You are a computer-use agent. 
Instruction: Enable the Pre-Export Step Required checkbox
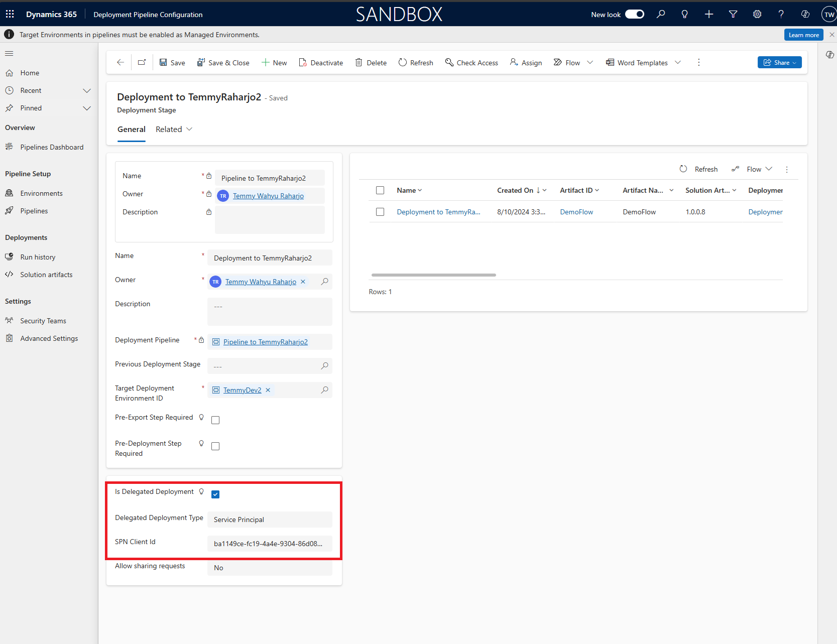pyautogui.click(x=215, y=420)
